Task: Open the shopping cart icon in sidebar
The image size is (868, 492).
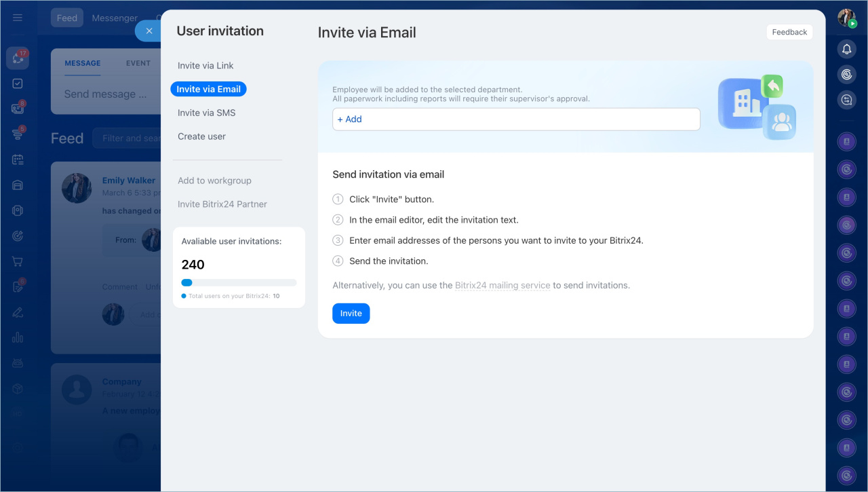Action: [x=18, y=261]
